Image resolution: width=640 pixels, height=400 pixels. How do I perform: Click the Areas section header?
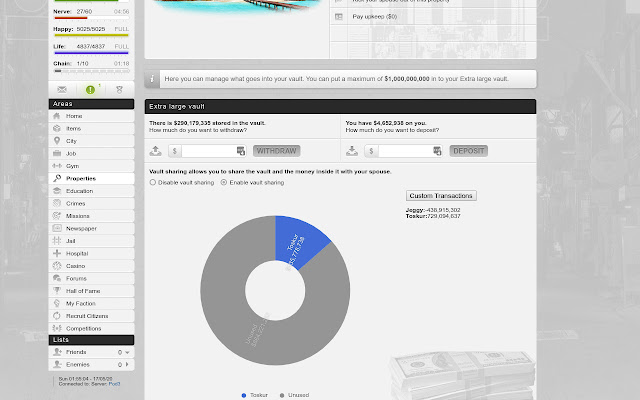[91, 104]
